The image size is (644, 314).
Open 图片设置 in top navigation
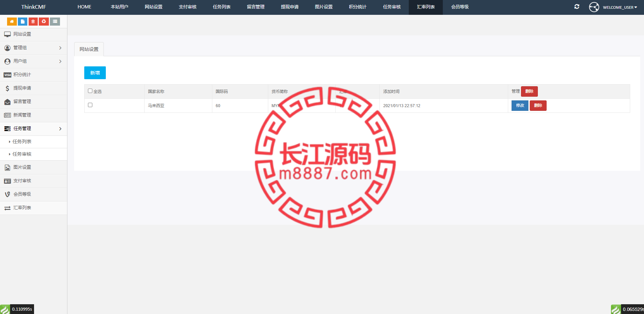coord(324,7)
